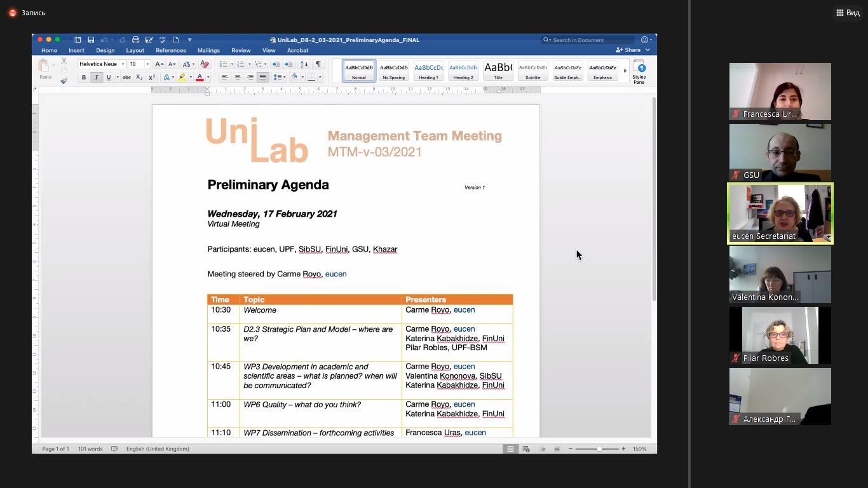Apply the No Spacing style

click(x=393, y=71)
